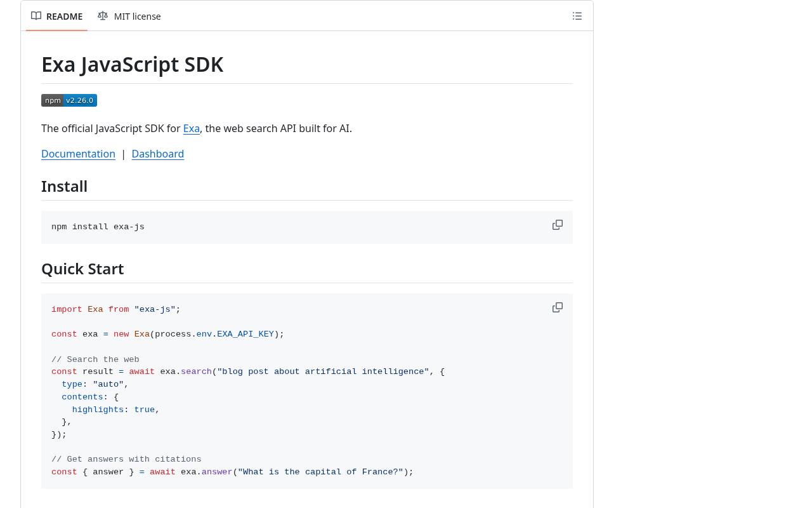Click the Quick Start heading
812x508 pixels.
(82, 269)
